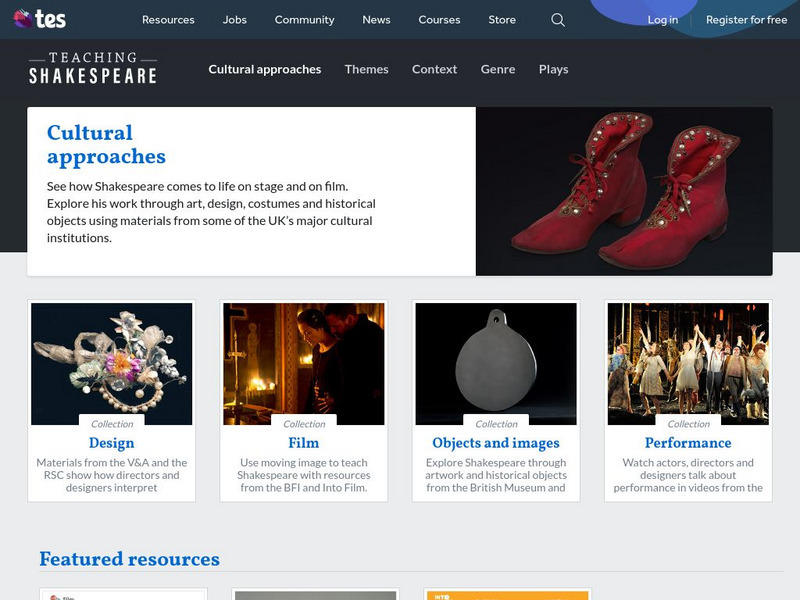Open the Film collection thumbnail
Screen dimensions: 800x600
point(304,364)
